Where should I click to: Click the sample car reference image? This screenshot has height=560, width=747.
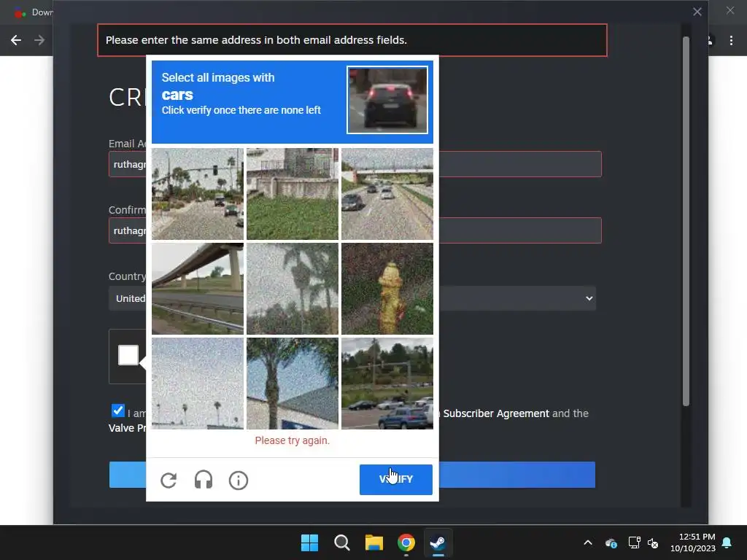(387, 100)
